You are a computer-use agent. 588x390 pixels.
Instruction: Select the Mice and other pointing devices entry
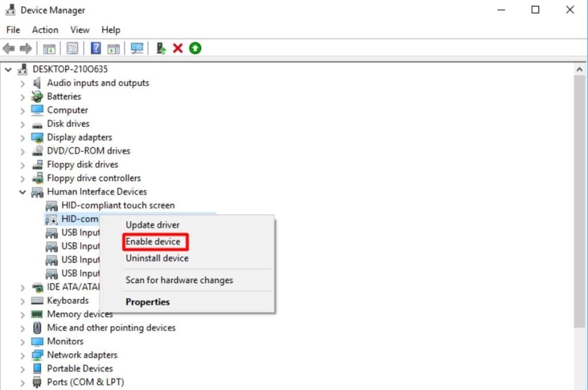pos(111,328)
